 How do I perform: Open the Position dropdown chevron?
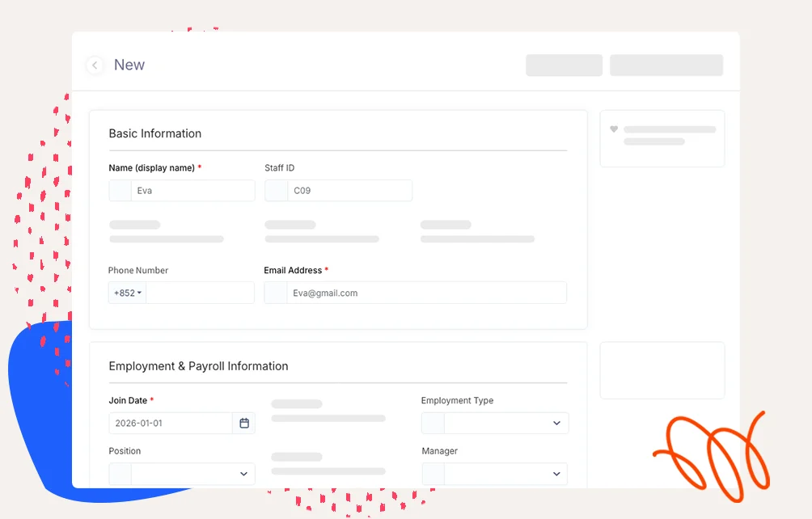coord(243,474)
